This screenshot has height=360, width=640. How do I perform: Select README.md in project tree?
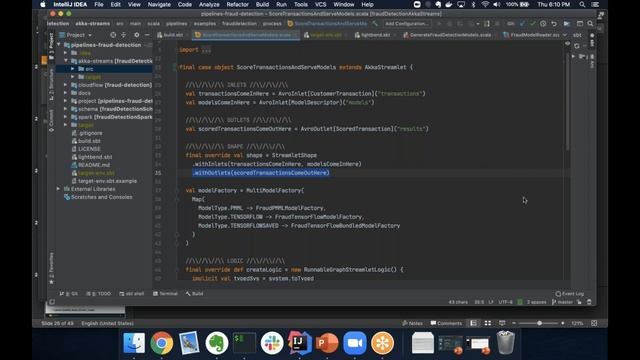pyautogui.click(x=91, y=165)
